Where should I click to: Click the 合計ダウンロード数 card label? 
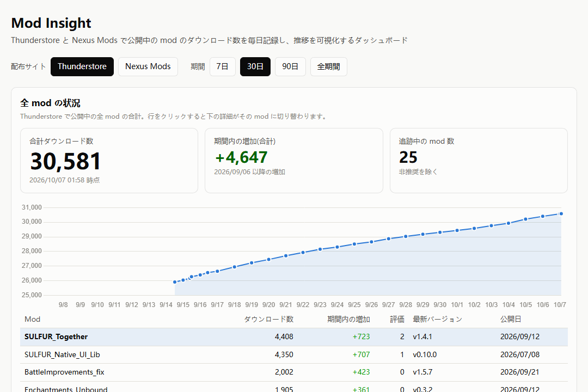pyautogui.click(x=62, y=142)
